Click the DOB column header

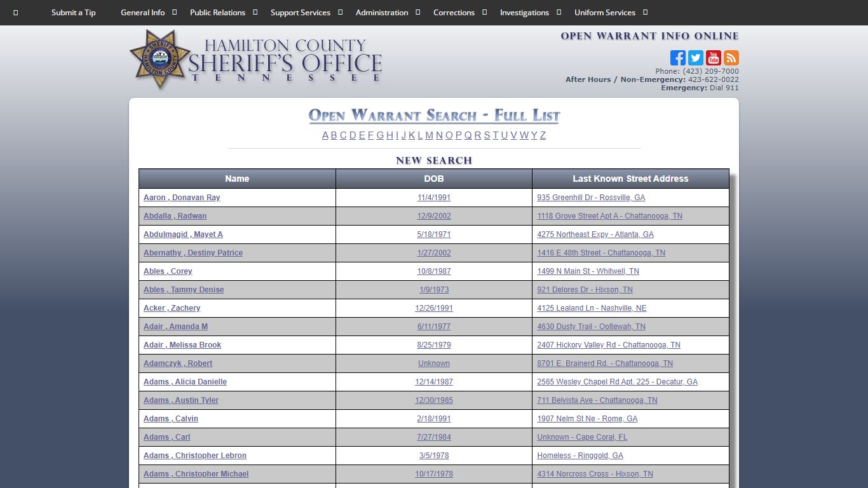coord(434,179)
